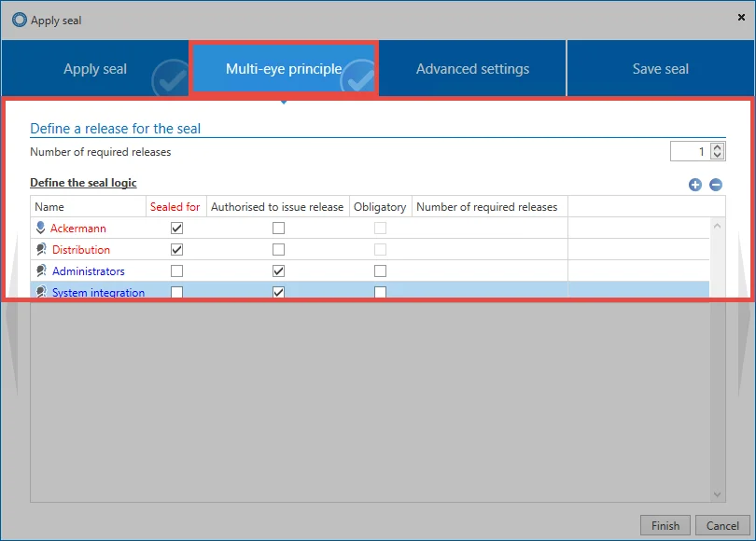Switch to the Apply seal tab
Viewport: 756px width, 541px height.
[x=95, y=68]
